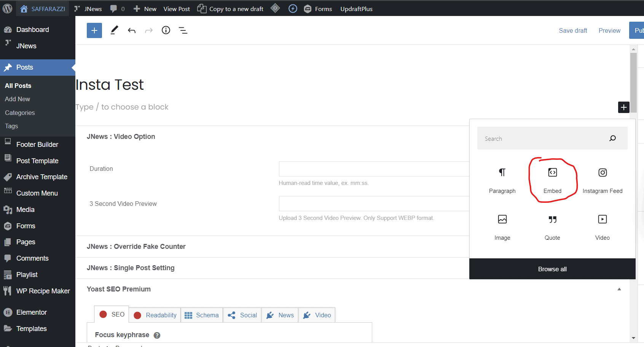Open the post Details info icon
Viewport: 644px width, 347px height.
point(166,30)
